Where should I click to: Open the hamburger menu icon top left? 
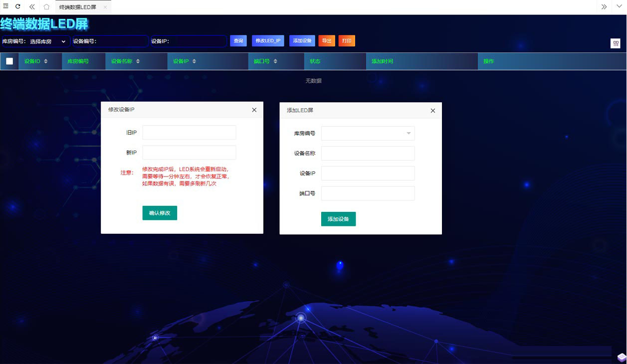pyautogui.click(x=6, y=5)
